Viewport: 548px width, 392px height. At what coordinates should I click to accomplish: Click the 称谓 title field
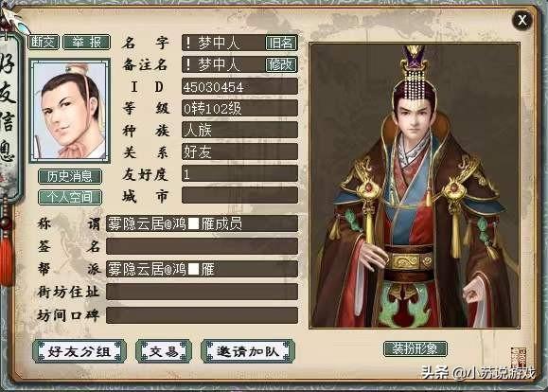point(202,223)
